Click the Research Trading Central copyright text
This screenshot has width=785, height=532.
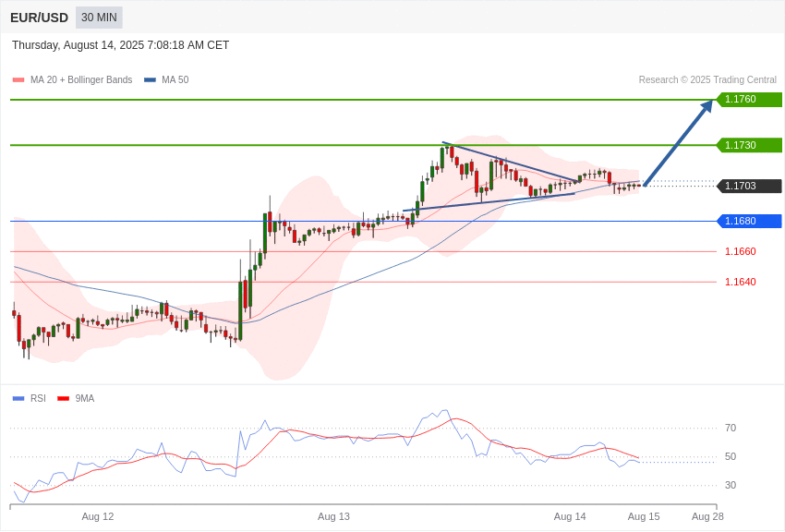(707, 80)
